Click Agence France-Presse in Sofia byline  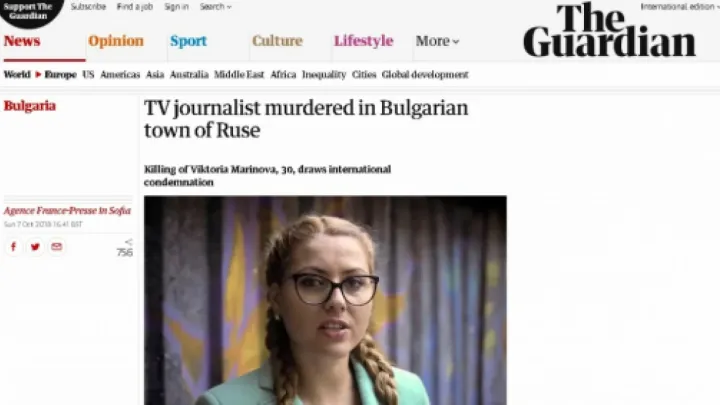coord(68,211)
